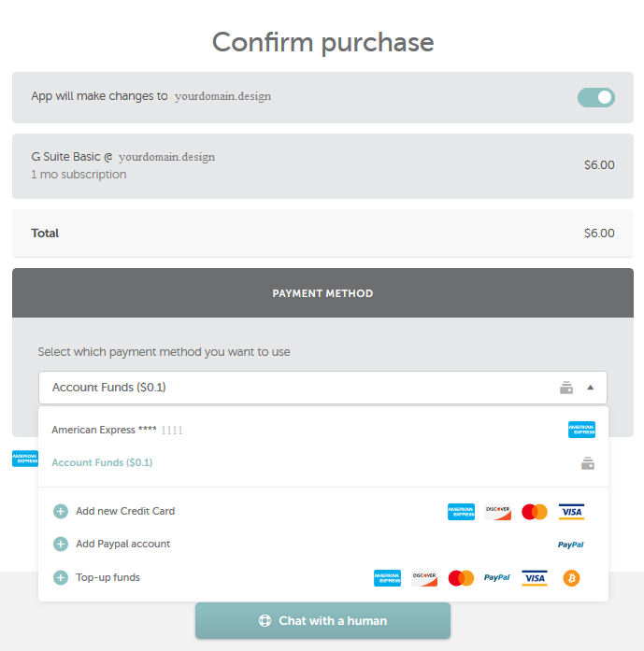The width and height of the screenshot is (644, 651).
Task: Select American Express ending 1111
Action: [x=322, y=430]
